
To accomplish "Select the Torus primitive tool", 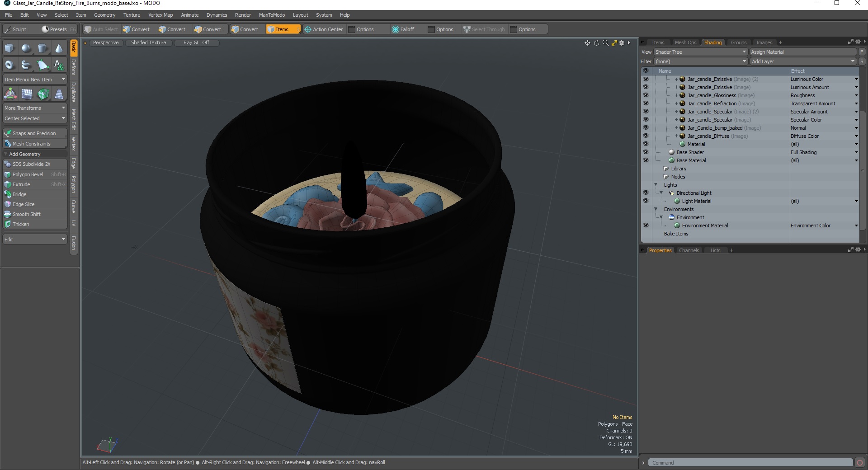I will (x=9, y=65).
